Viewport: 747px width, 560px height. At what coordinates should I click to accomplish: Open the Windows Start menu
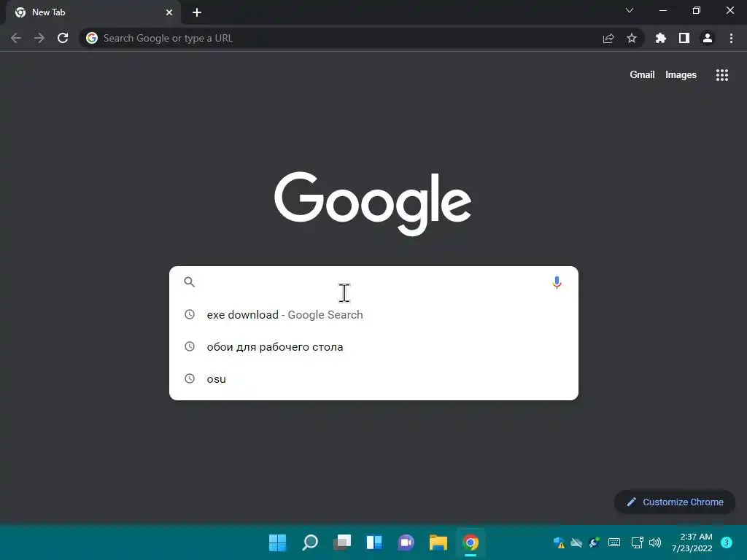click(277, 542)
